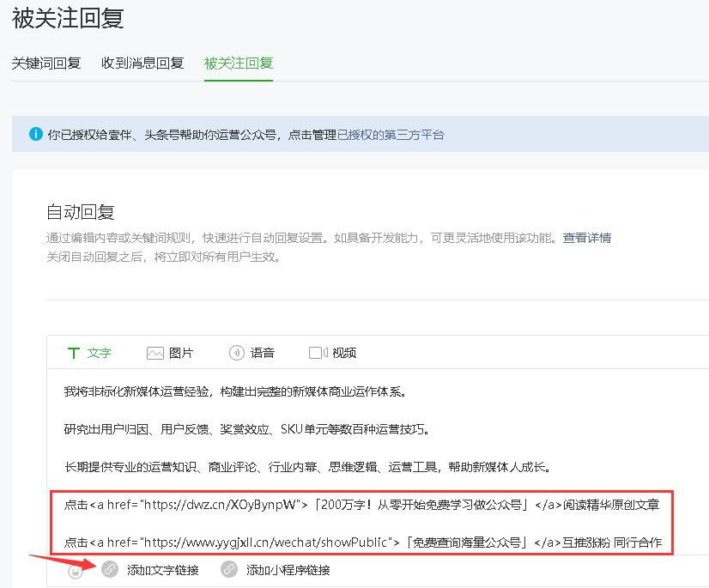Select the T 文字 text content icon
The image size is (709, 588).
(x=76, y=352)
